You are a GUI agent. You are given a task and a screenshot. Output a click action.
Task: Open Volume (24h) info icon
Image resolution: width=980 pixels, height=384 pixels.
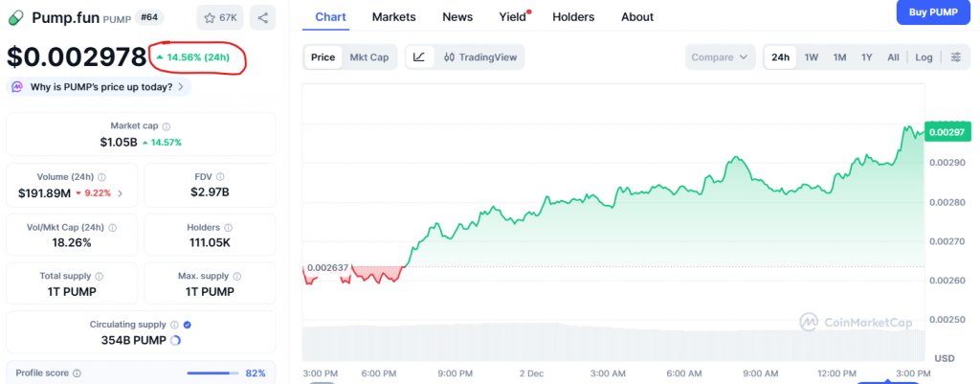[x=101, y=177]
